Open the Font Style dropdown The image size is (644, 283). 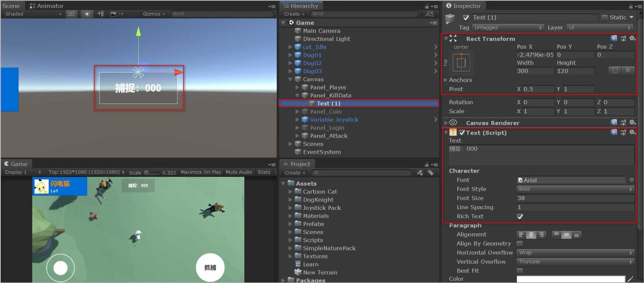tap(575, 189)
